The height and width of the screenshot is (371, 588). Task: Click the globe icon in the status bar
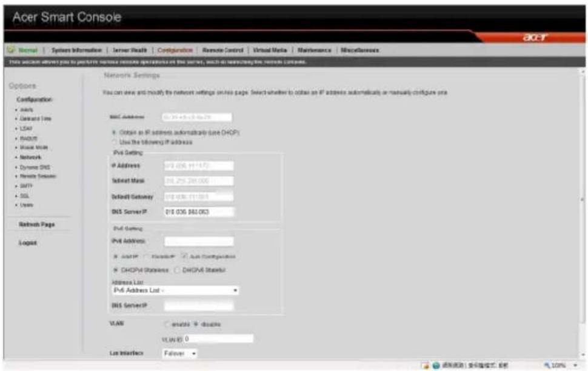pos(436,366)
